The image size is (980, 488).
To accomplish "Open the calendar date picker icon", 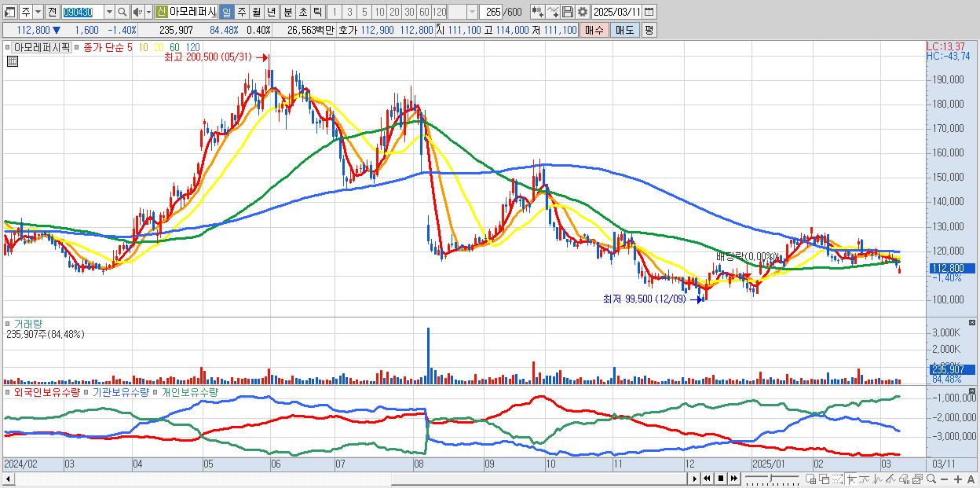I will coord(649,12).
